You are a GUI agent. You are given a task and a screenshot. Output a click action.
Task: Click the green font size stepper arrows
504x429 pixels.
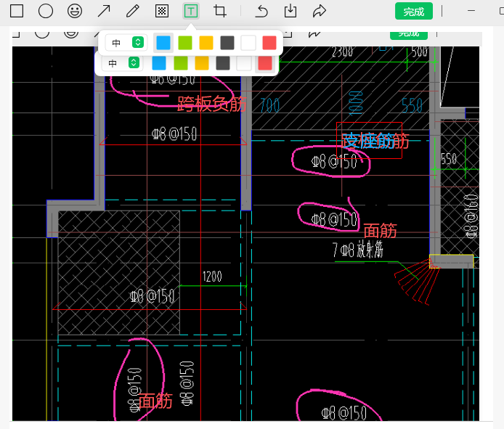(x=138, y=42)
